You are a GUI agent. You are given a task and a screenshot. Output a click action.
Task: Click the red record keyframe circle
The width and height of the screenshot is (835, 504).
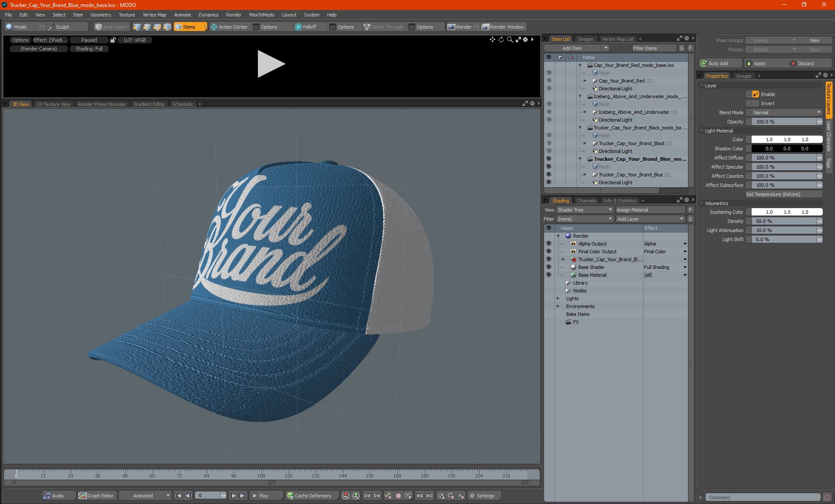[398, 496]
